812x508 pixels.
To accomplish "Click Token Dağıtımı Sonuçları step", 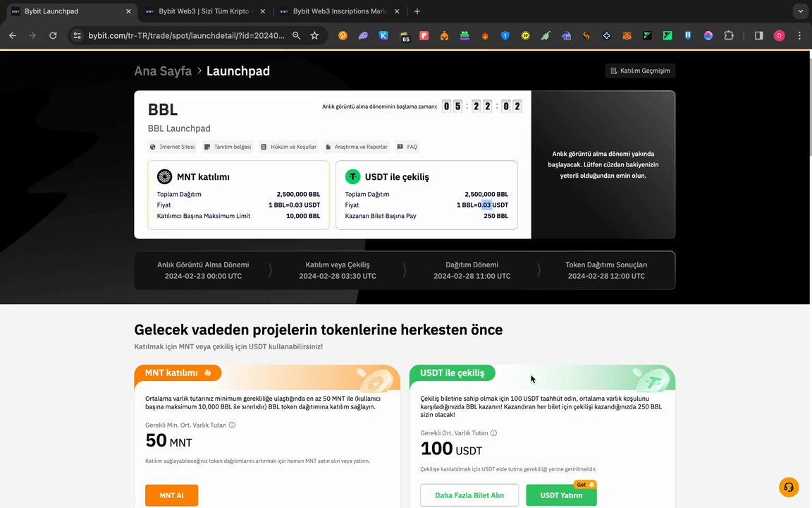I will 606,270.
